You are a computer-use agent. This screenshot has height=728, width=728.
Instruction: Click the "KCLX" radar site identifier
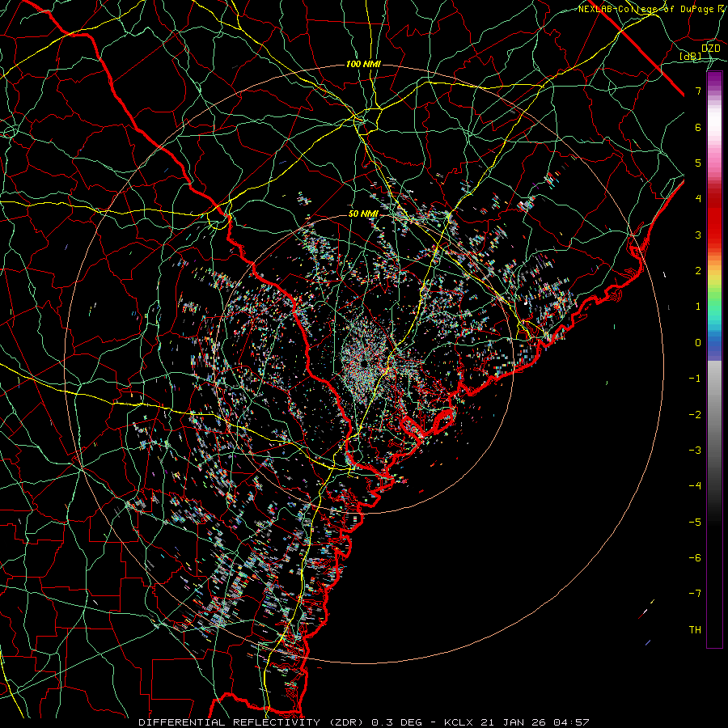(x=459, y=722)
